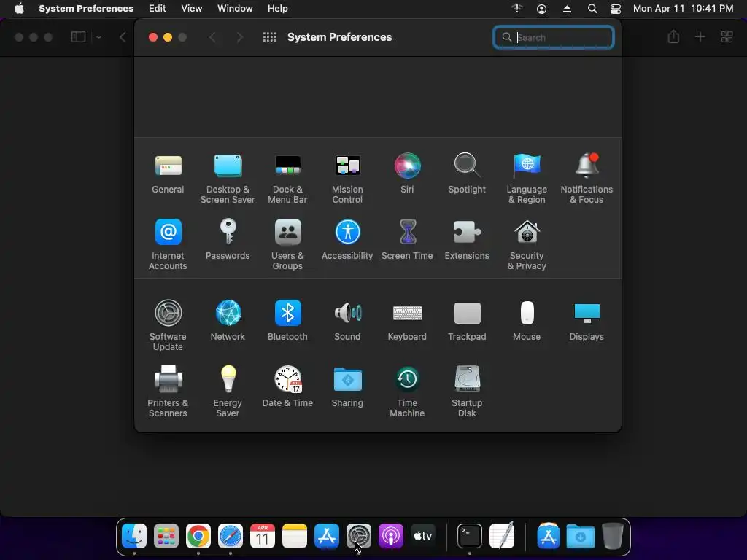Expand the sidebar options chevron in background window
Image resolution: width=747 pixels, height=560 pixels.
point(98,37)
